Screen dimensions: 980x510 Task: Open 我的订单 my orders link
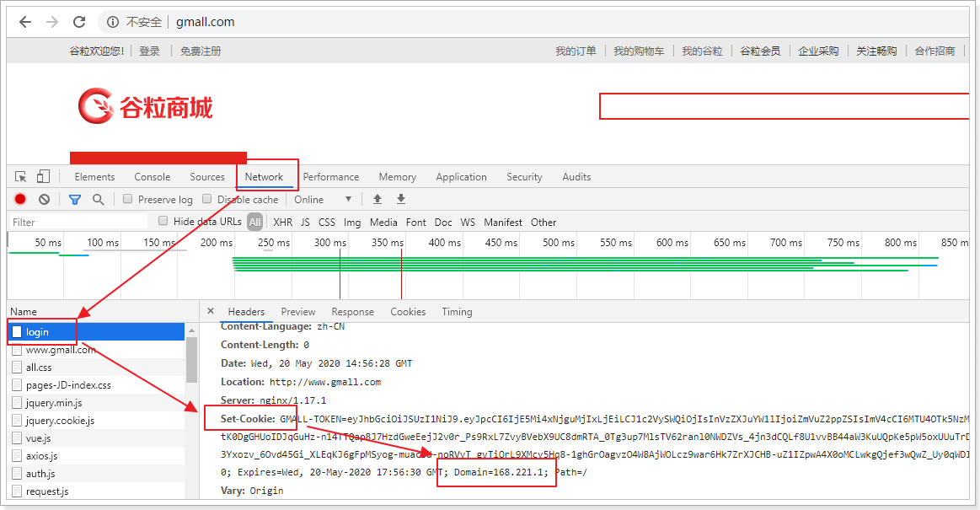[x=576, y=51]
